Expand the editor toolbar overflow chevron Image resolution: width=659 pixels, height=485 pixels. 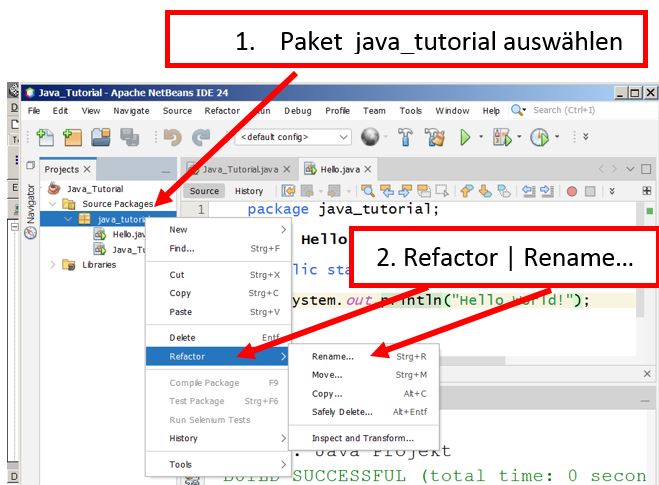(612, 191)
